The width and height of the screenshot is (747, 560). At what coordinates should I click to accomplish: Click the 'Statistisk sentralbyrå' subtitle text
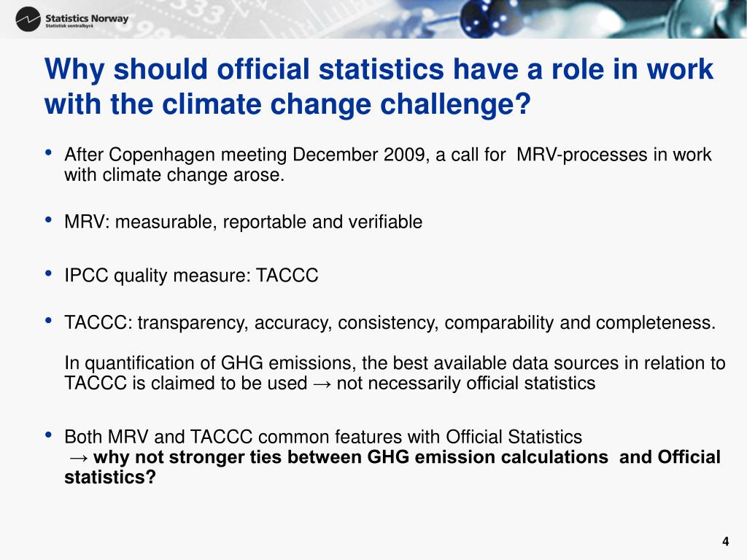69,26
